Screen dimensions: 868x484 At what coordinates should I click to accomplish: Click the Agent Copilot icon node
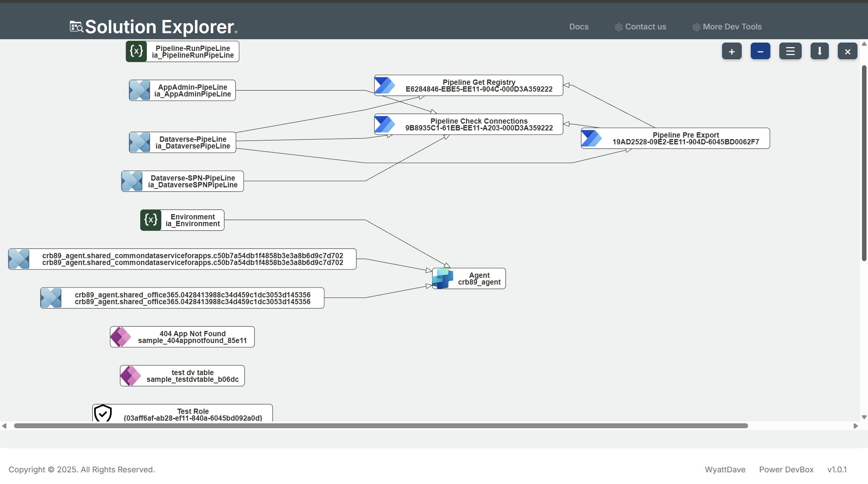tap(443, 279)
